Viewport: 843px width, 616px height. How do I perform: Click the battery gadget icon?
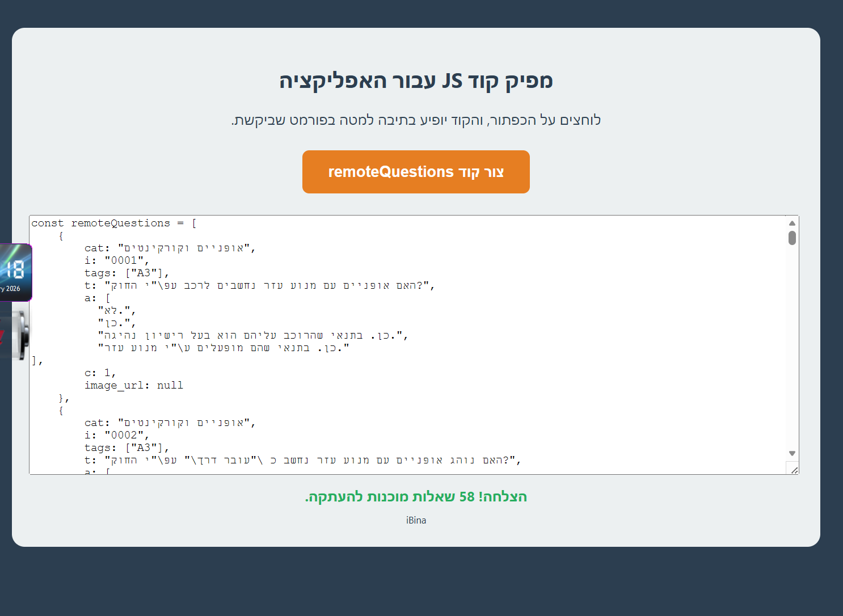[x=17, y=335]
